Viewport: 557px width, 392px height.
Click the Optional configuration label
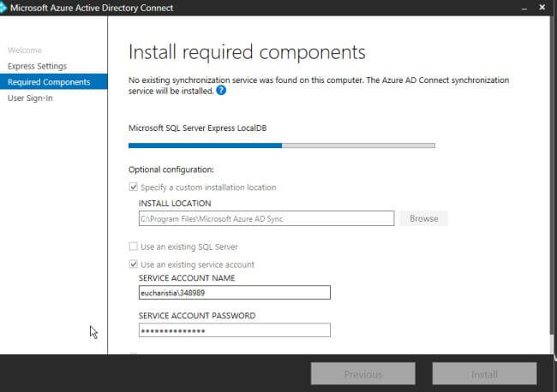[171, 169]
